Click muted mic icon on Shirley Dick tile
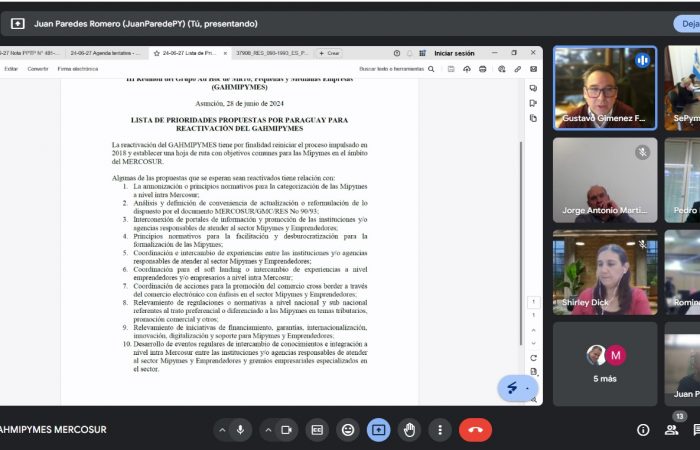 click(x=642, y=244)
